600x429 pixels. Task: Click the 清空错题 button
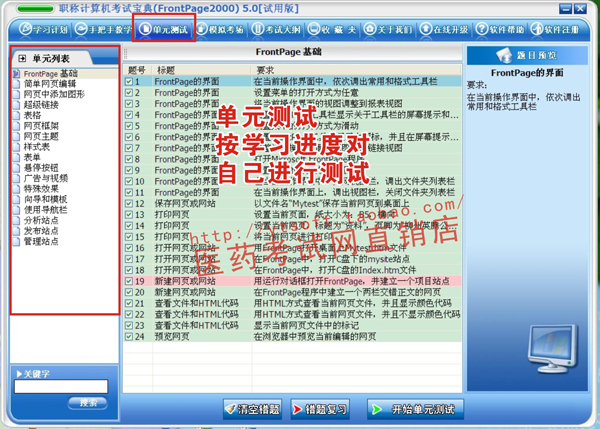pos(252,409)
